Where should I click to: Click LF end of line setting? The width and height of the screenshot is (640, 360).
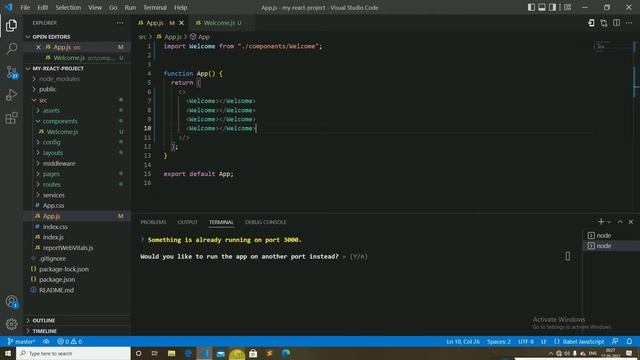543,342
